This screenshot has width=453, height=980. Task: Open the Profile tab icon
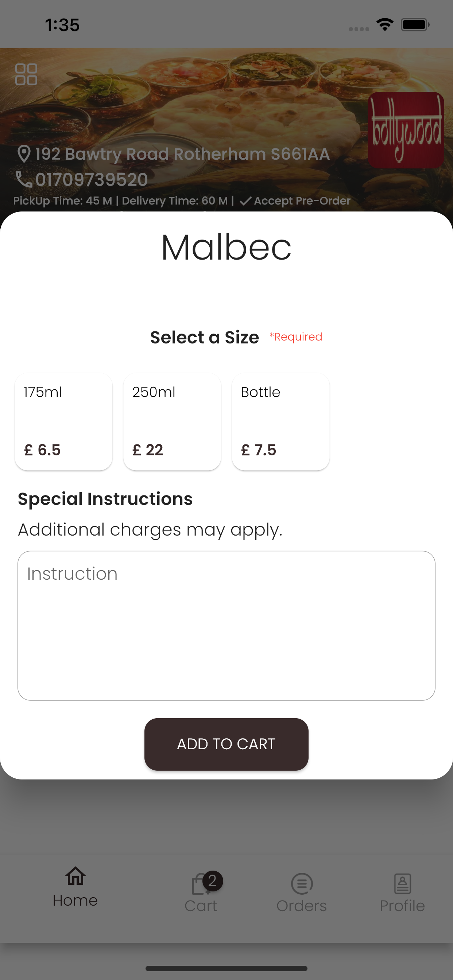[x=402, y=883]
